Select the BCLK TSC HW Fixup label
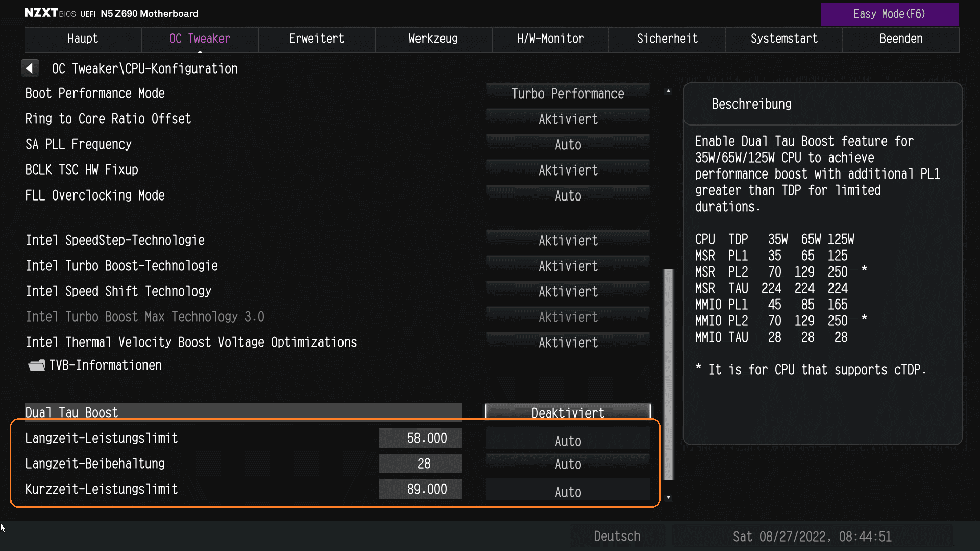980x551 pixels. point(82,170)
